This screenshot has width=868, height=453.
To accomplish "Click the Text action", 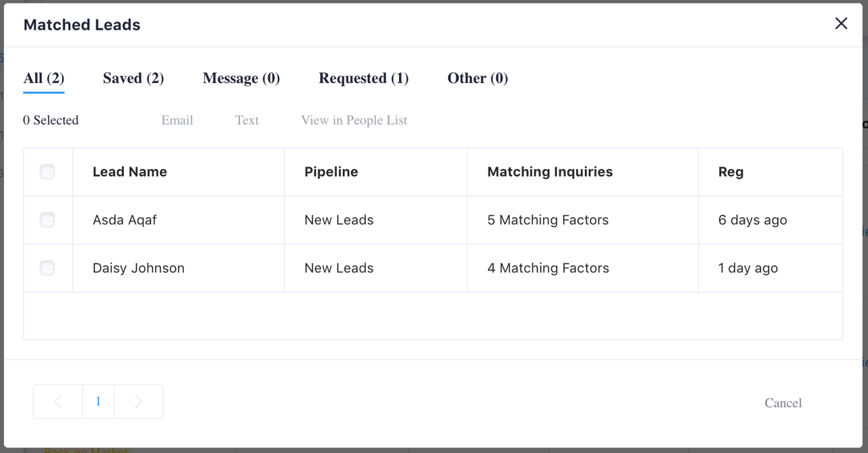I will pyautogui.click(x=247, y=121).
